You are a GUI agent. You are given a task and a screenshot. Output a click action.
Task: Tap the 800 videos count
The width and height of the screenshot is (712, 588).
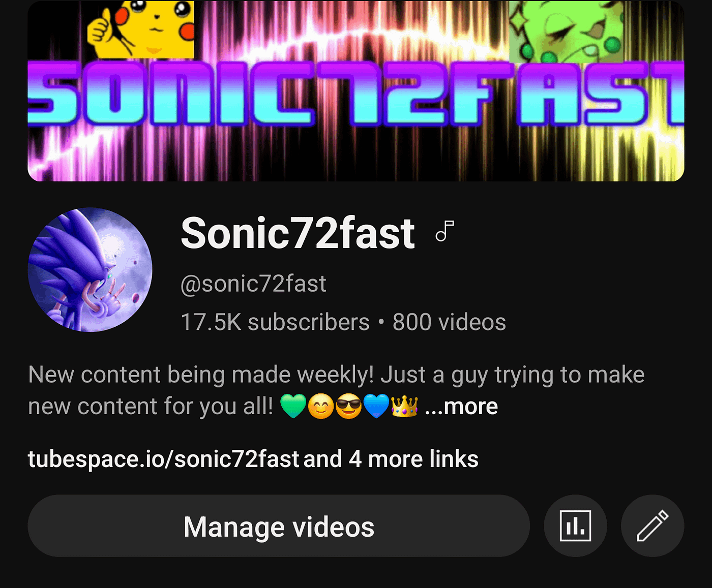pos(449,322)
